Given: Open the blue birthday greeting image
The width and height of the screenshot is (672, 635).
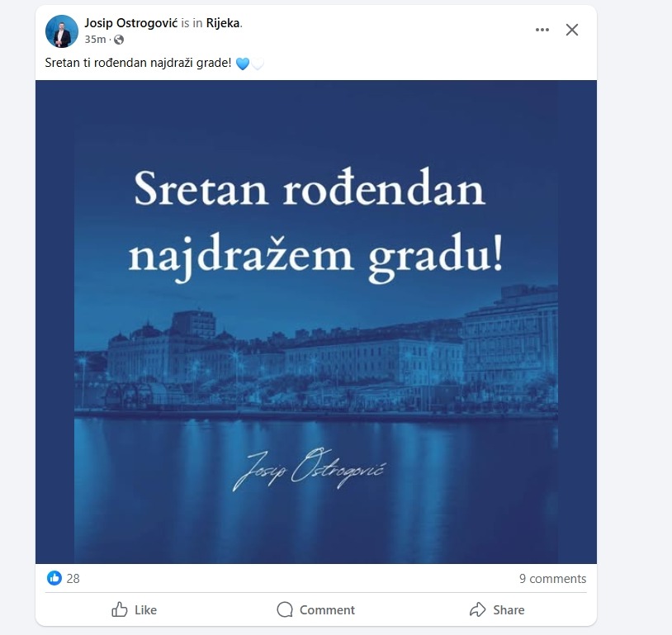Looking at the screenshot, I should [x=316, y=321].
